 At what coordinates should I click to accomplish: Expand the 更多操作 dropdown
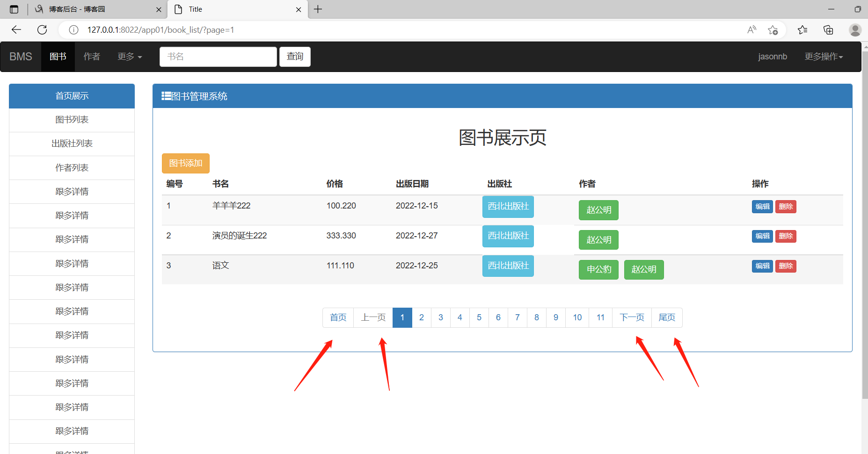(x=824, y=57)
